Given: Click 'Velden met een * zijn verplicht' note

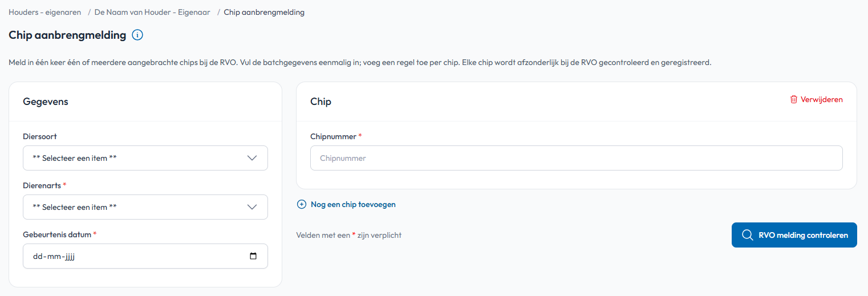Looking at the screenshot, I should [349, 235].
